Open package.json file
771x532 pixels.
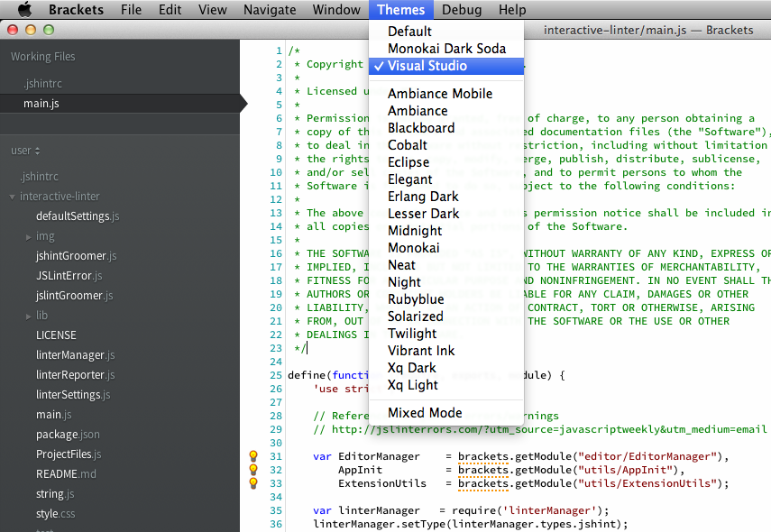click(68, 435)
